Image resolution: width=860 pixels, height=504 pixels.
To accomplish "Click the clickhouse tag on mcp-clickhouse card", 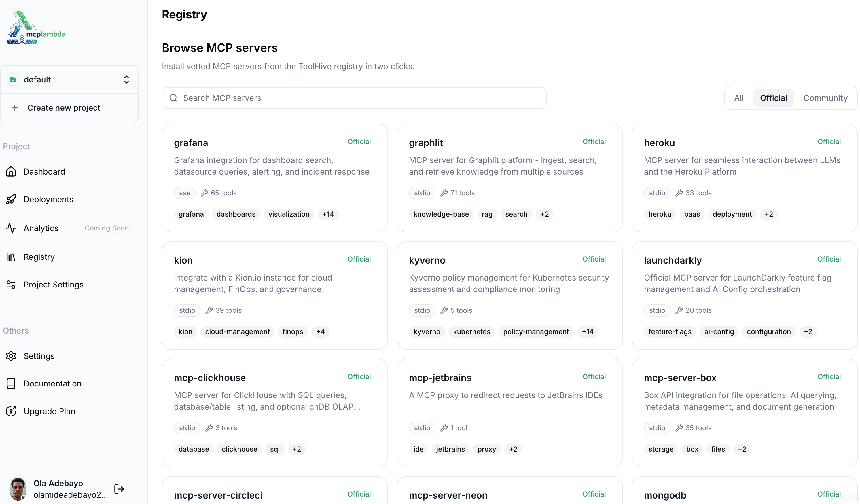I will pyautogui.click(x=239, y=449).
